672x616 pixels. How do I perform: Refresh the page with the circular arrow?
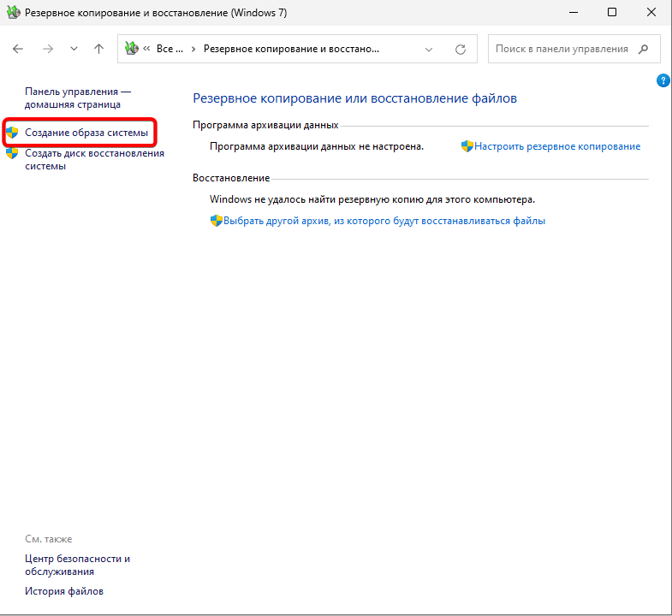click(x=461, y=50)
